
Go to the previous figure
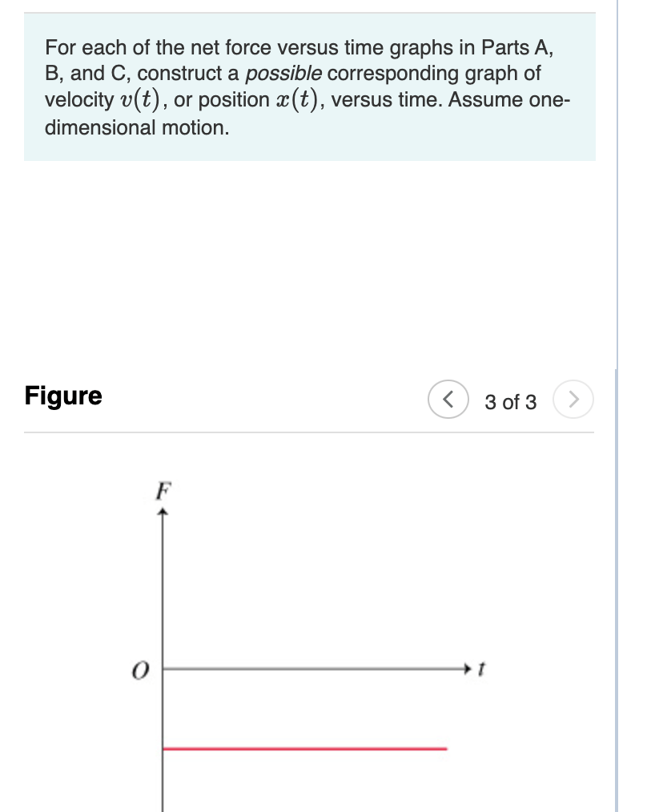(448, 400)
